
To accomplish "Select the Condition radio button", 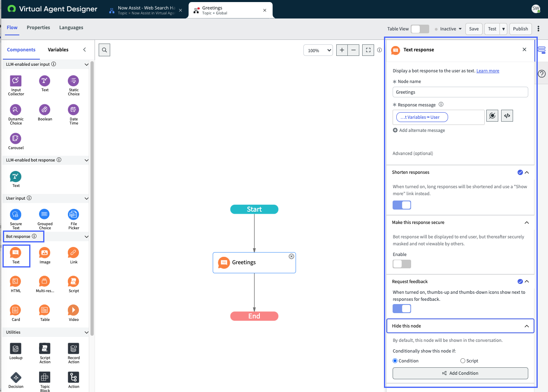I will click(395, 361).
